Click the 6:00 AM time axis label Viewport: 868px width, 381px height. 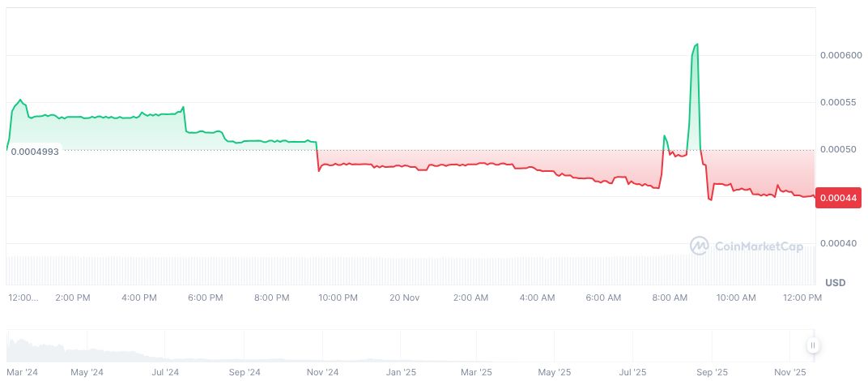click(x=603, y=298)
